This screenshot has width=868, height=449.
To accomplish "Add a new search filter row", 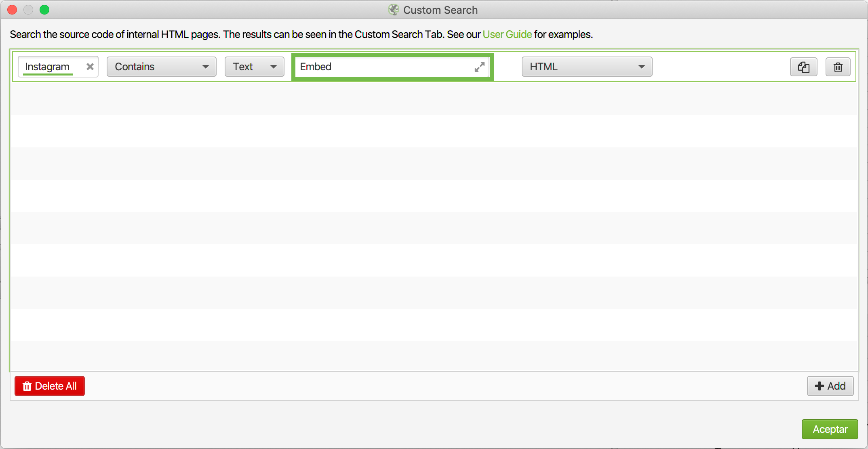I will 830,386.
